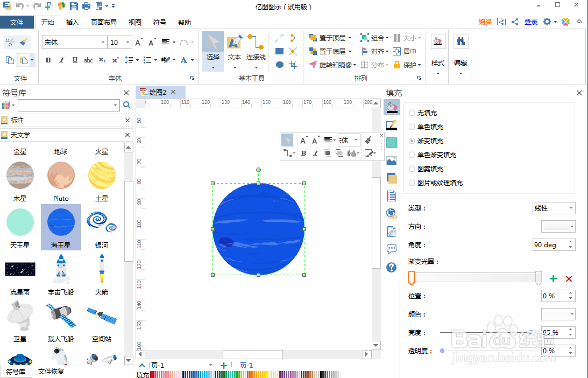
Task: Add a gradient stop with green plus
Action: [x=553, y=278]
